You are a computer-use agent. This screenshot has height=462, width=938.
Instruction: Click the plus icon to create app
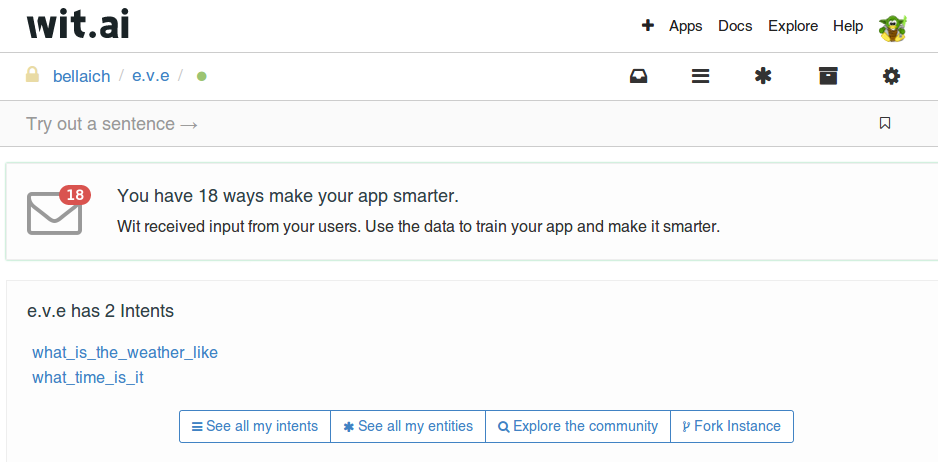pyautogui.click(x=647, y=26)
